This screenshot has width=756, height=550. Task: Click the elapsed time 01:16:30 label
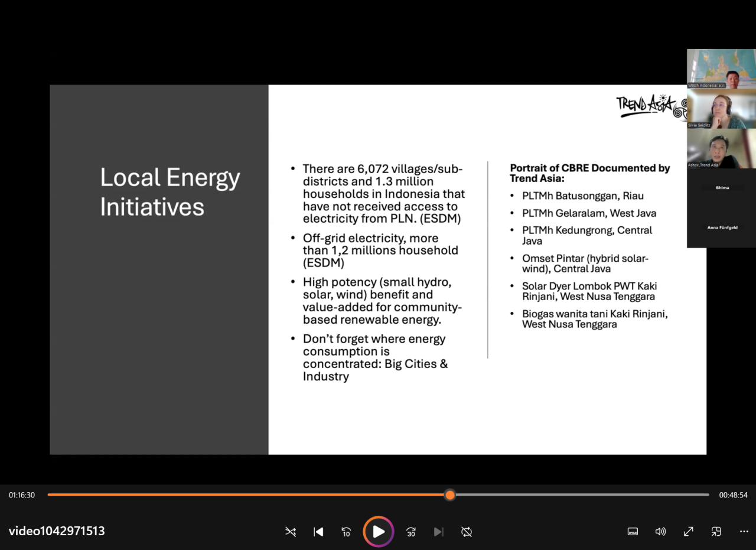coord(22,495)
